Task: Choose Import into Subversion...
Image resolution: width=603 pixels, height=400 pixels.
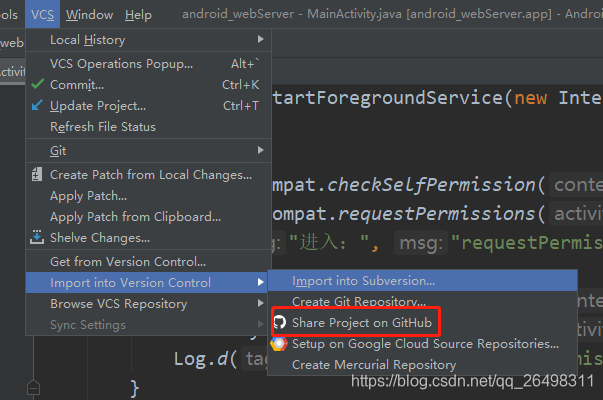Action: click(x=423, y=281)
